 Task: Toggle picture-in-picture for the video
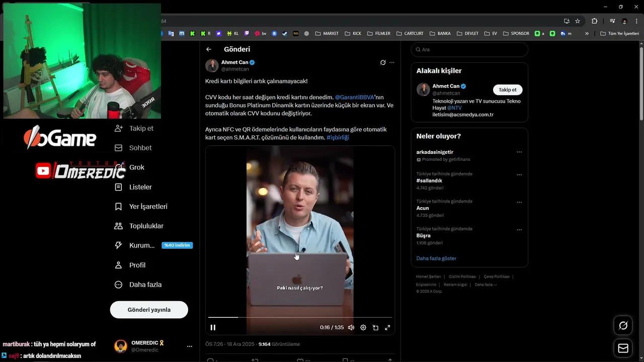pos(375,327)
